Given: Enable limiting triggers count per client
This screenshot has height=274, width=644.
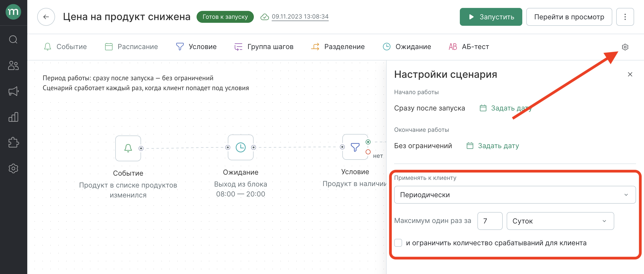Looking at the screenshot, I should (398, 243).
